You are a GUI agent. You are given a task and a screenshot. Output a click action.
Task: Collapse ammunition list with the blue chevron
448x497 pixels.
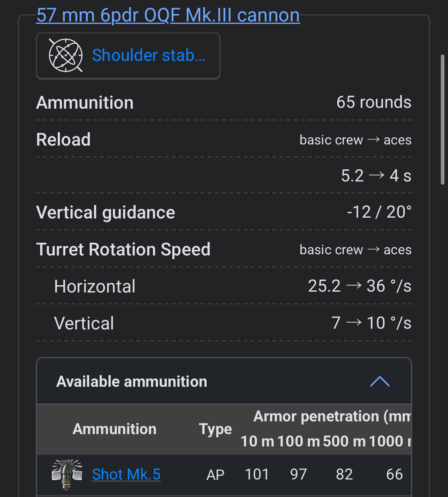pyautogui.click(x=380, y=382)
